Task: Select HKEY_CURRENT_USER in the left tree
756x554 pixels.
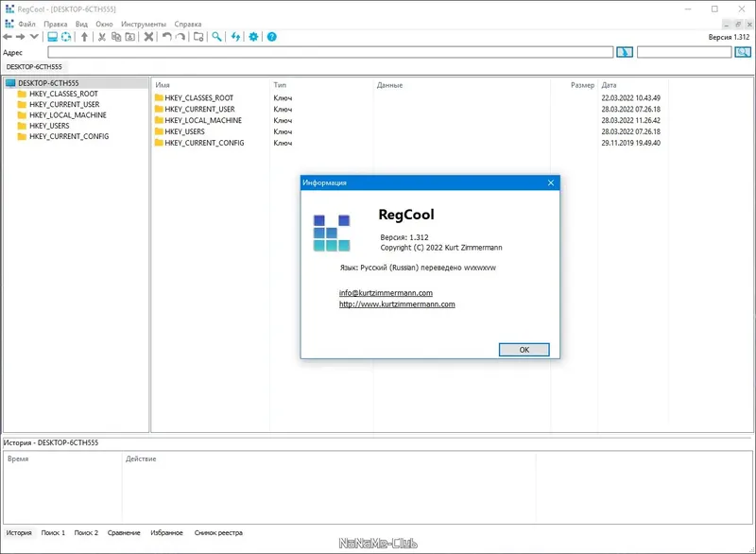Action: click(x=64, y=104)
